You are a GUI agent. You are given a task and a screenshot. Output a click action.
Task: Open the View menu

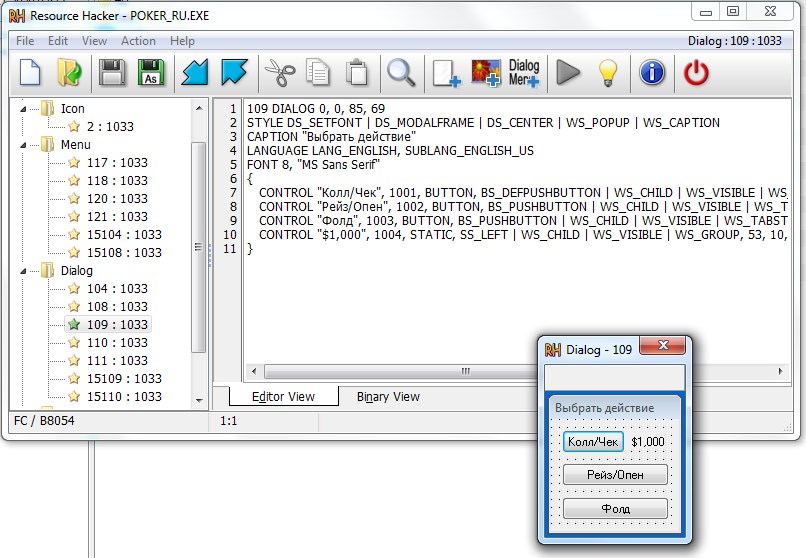(94, 41)
